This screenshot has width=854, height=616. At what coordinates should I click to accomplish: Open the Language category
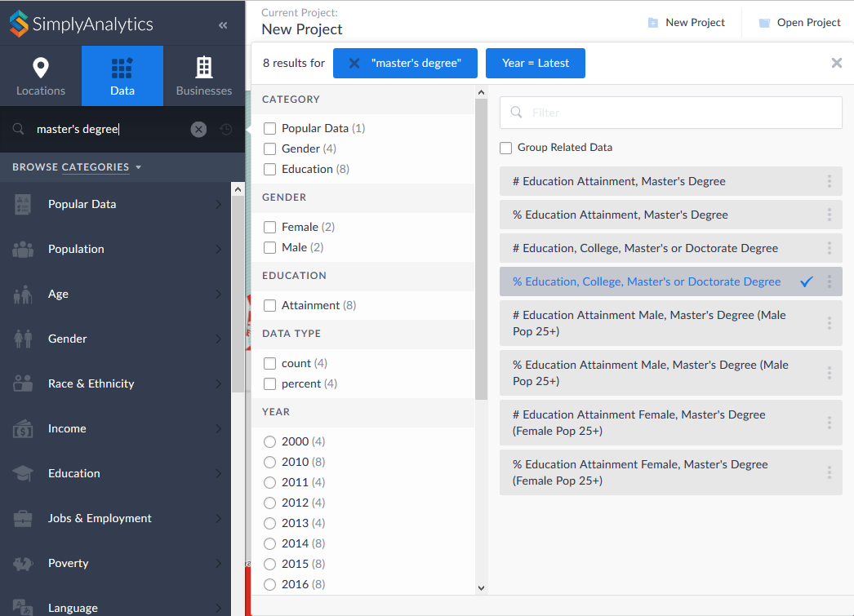pyautogui.click(x=115, y=607)
